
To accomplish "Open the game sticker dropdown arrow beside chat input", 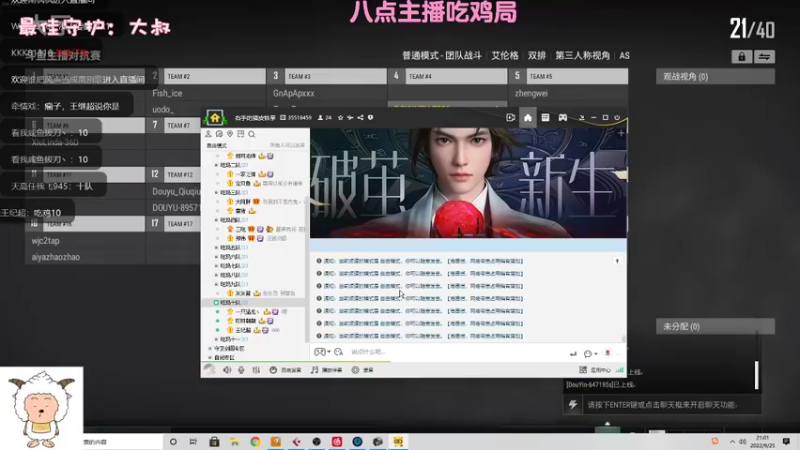I will pyautogui.click(x=329, y=352).
